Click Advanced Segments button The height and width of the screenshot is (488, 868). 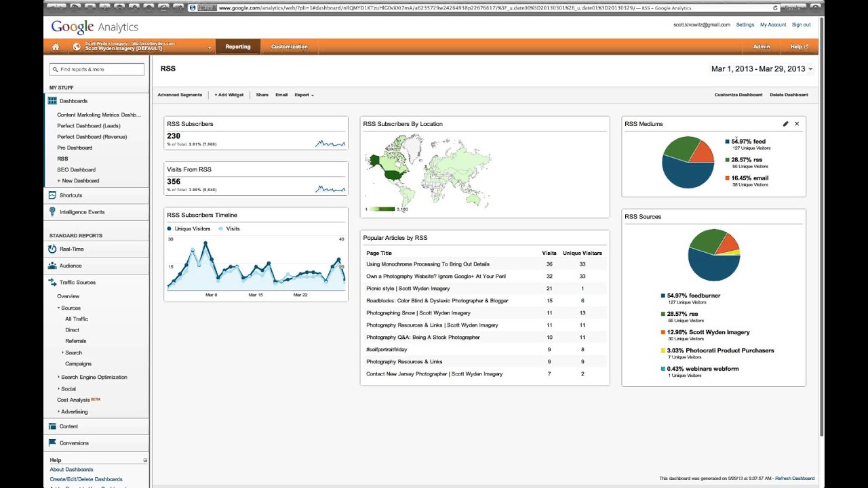point(180,95)
